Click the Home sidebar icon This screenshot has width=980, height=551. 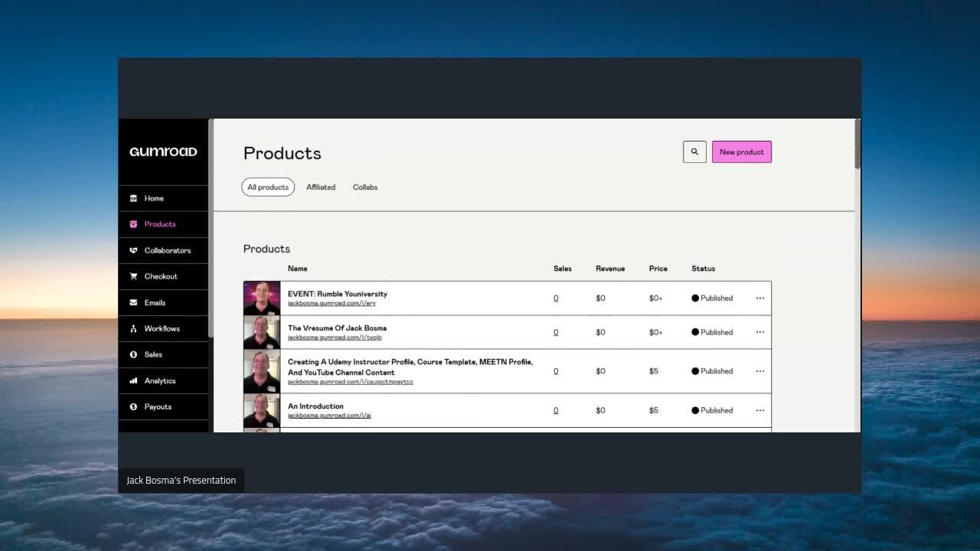133,198
